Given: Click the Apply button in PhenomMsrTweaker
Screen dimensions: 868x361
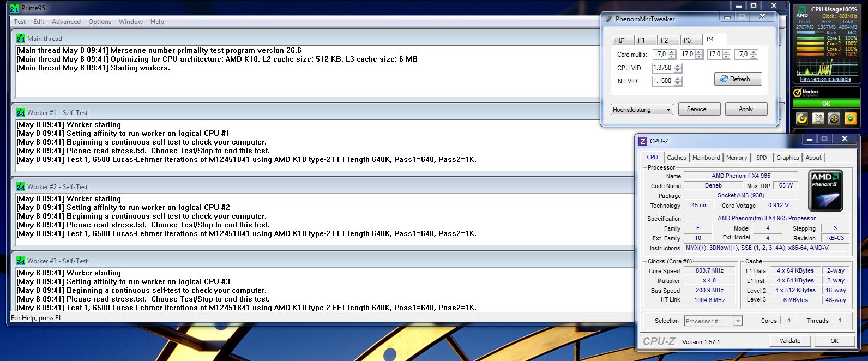Looking at the screenshot, I should coord(746,109).
